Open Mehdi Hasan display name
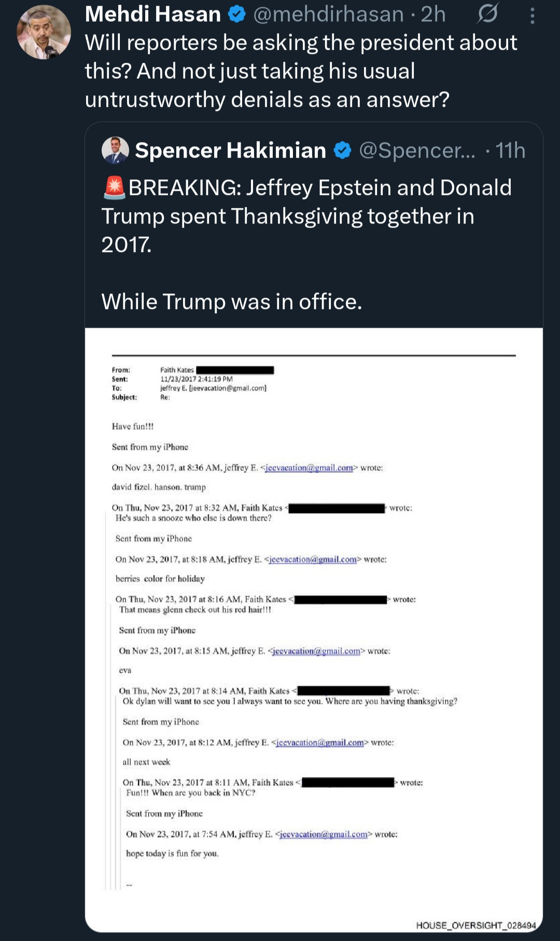560x941 pixels. (x=152, y=15)
